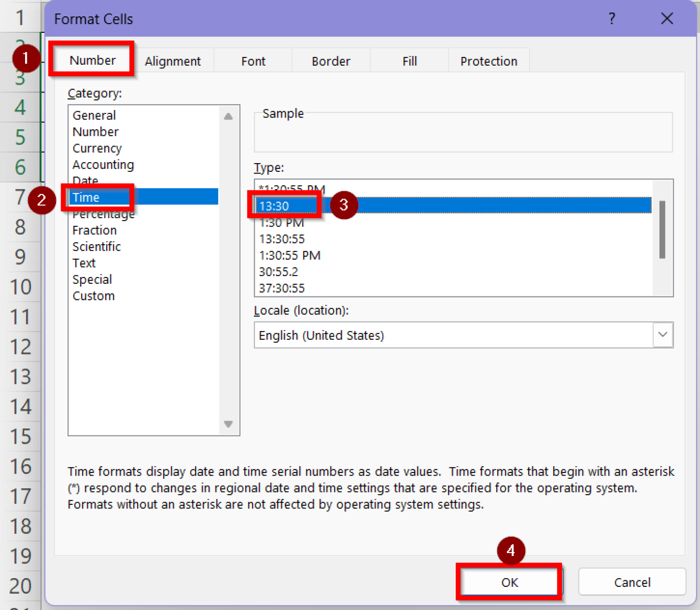Select the 13:30:55 time type
This screenshot has height=610, width=700.
point(282,239)
